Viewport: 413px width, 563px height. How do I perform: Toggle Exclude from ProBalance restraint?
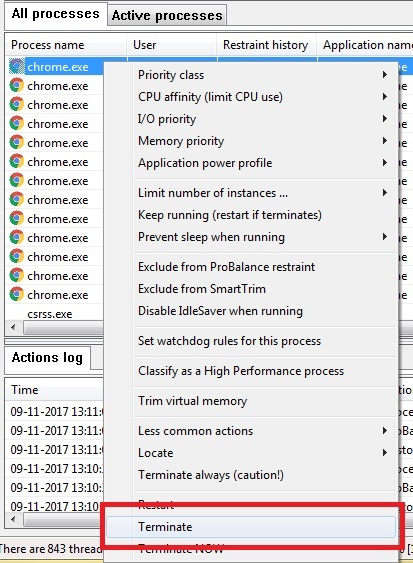[265, 267]
